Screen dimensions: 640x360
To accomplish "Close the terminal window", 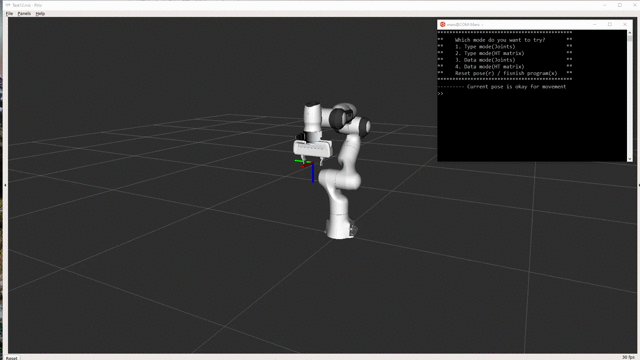I will tap(625, 24).
